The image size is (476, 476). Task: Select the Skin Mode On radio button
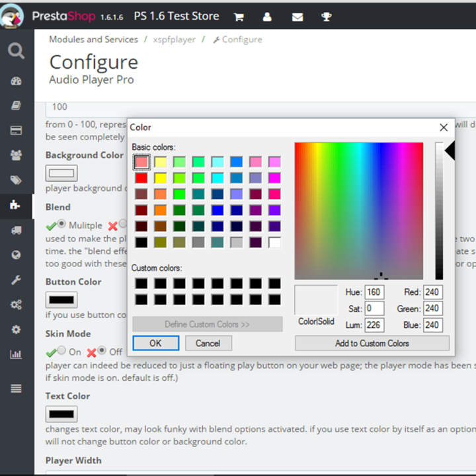point(61,350)
